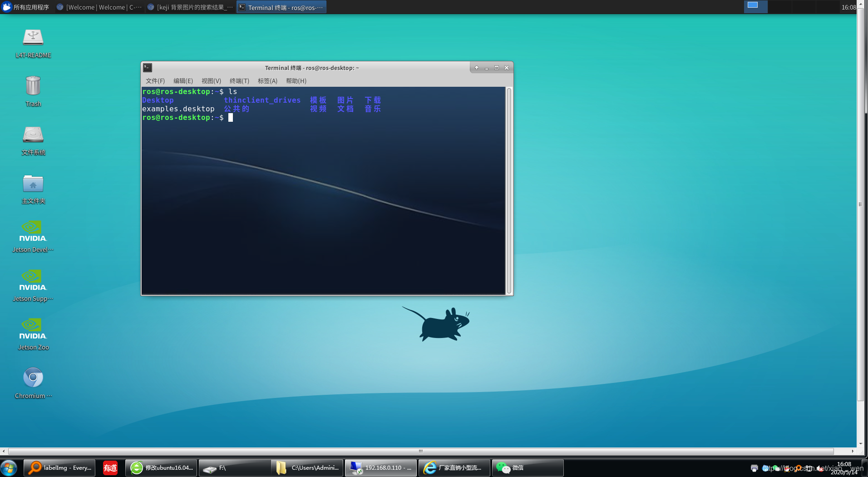
Task: Open the C:\Users\Admini... folder taskbar item
Action: tap(308, 467)
